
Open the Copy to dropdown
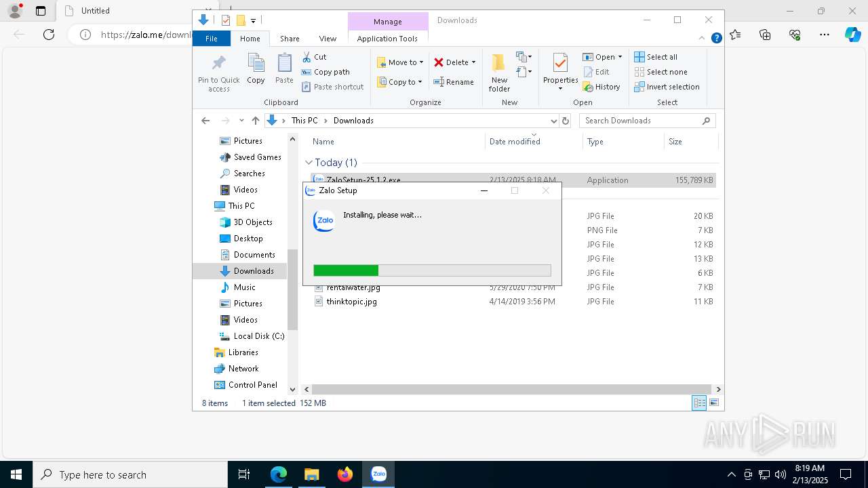tap(399, 82)
